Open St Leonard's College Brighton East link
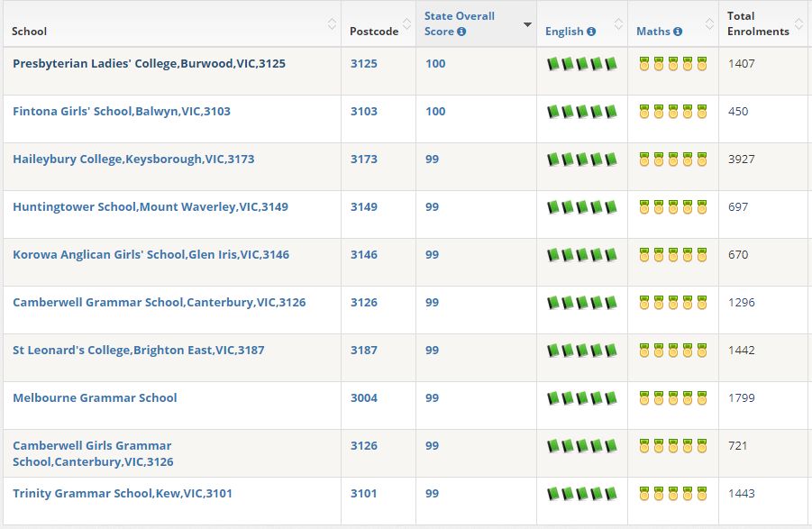Screen dimensions: 812x529 (x=138, y=351)
